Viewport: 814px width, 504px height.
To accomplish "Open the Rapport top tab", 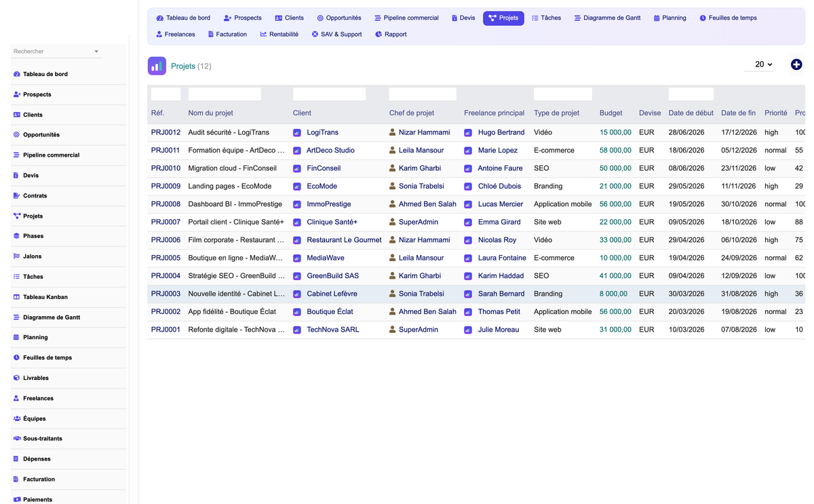I will [391, 35].
